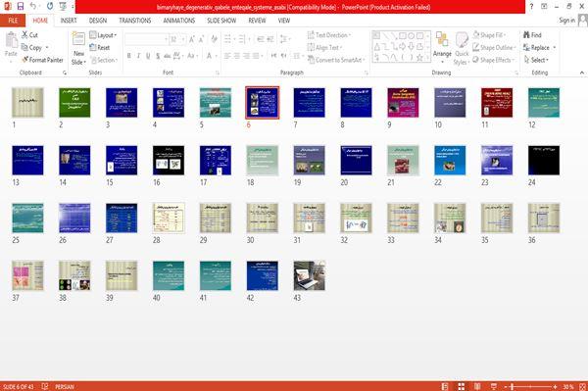Click Sign in link
This screenshot has width=588, height=391.
tap(566, 21)
